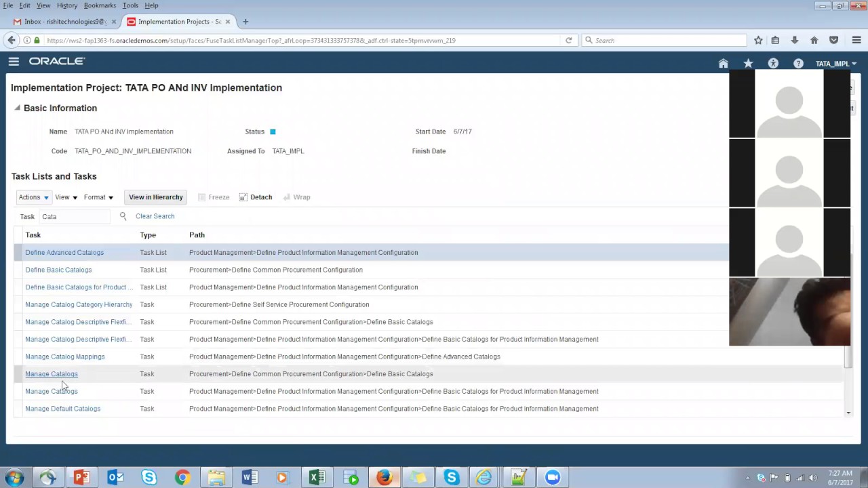Open the View dropdown in table toolbar

[x=66, y=197]
